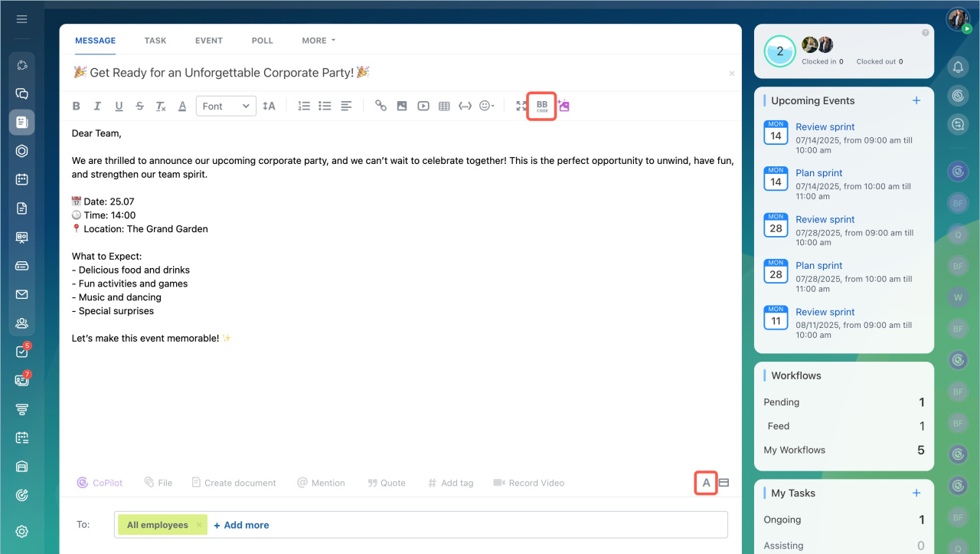Click the Add more recipients link
This screenshot has width=980, height=554.
point(241,525)
